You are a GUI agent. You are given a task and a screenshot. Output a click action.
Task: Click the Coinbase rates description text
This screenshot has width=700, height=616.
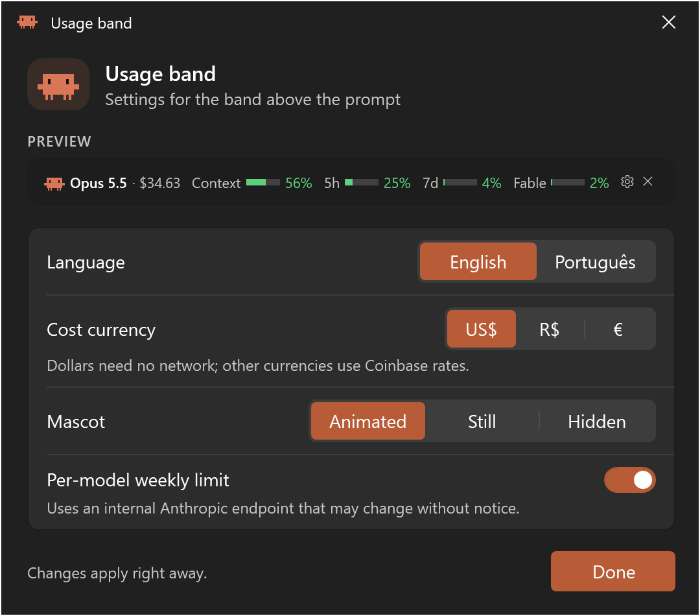258,366
